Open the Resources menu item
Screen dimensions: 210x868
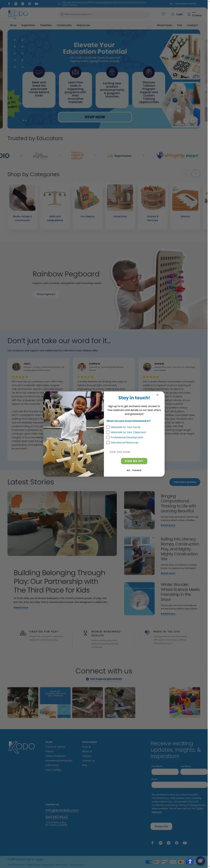(x=83, y=25)
